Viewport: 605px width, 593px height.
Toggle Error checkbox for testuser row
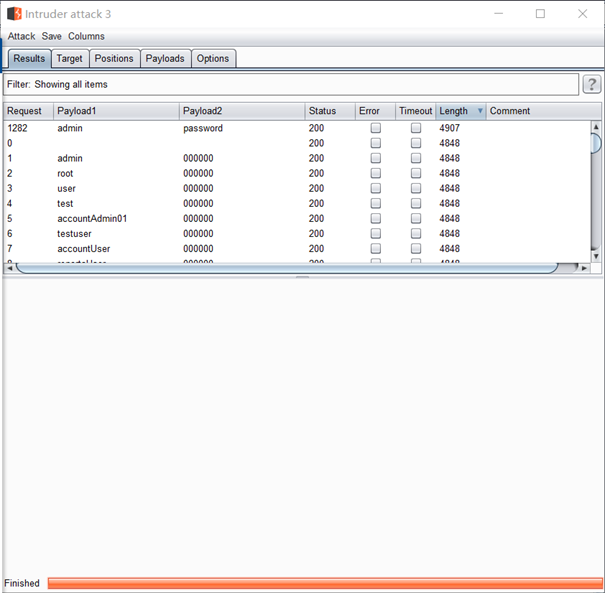[375, 233]
